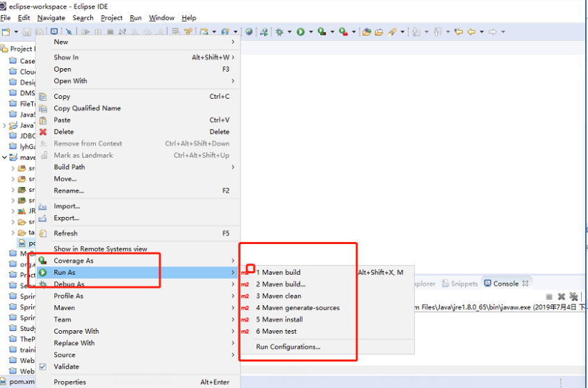Click the Last Edit Location toolbar icon

[459, 32]
